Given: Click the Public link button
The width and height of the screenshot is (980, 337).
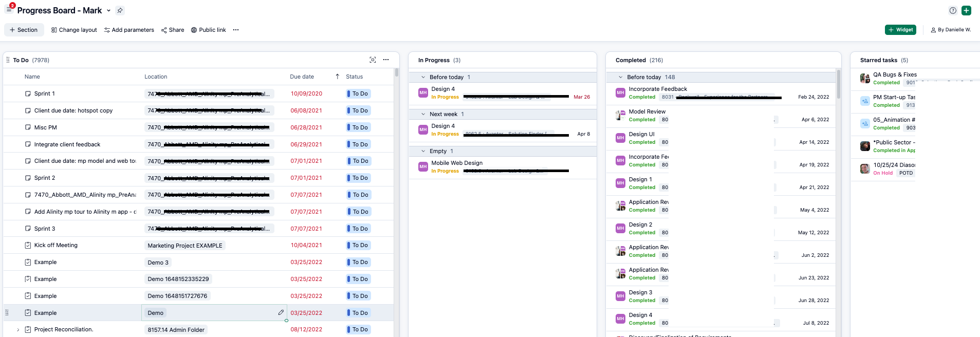Looking at the screenshot, I should click(208, 30).
